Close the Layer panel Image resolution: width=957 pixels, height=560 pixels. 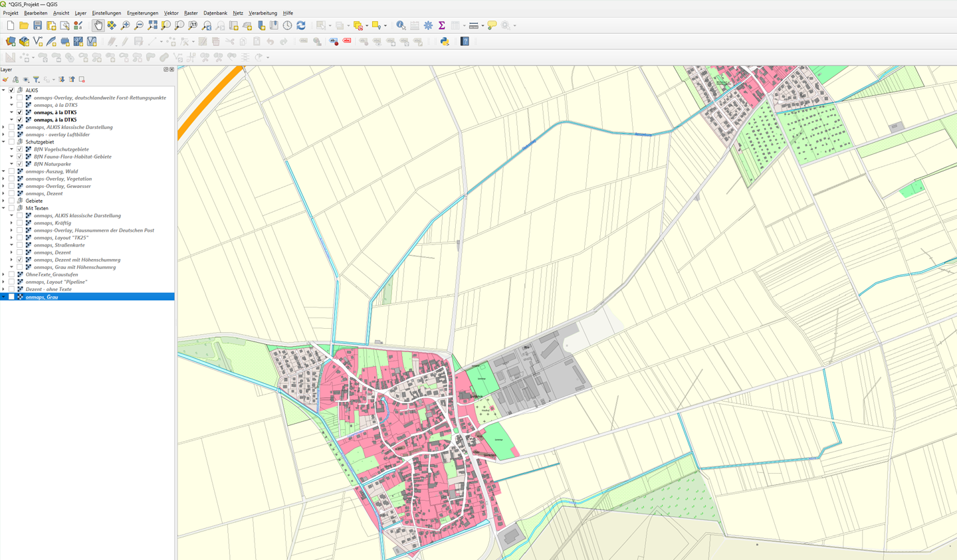[171, 69]
